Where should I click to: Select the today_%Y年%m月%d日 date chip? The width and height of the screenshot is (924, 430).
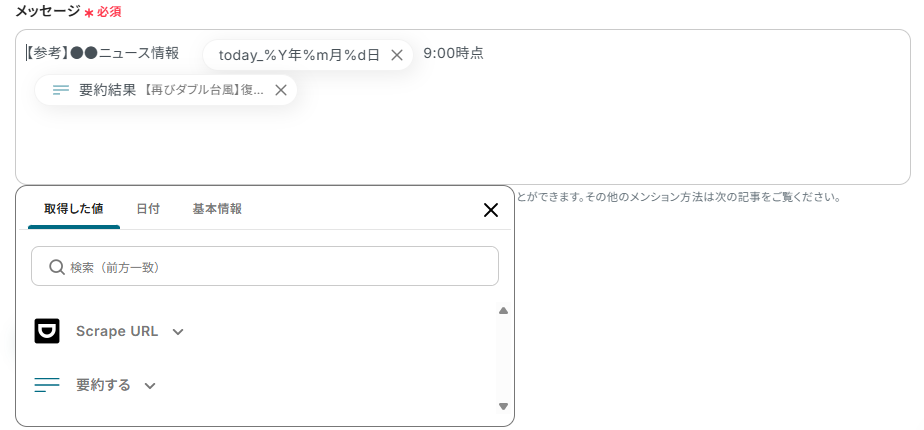pyautogui.click(x=298, y=55)
